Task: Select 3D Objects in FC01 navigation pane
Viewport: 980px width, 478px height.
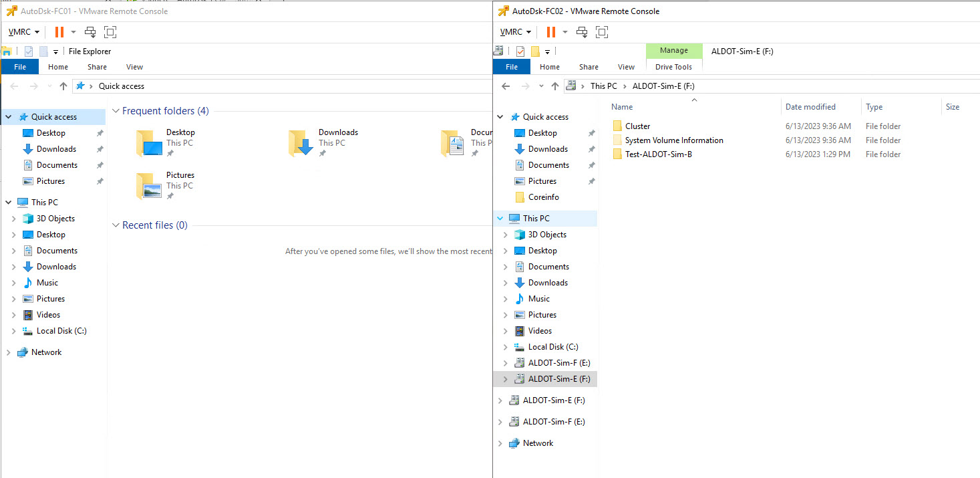Action: pyautogui.click(x=55, y=219)
